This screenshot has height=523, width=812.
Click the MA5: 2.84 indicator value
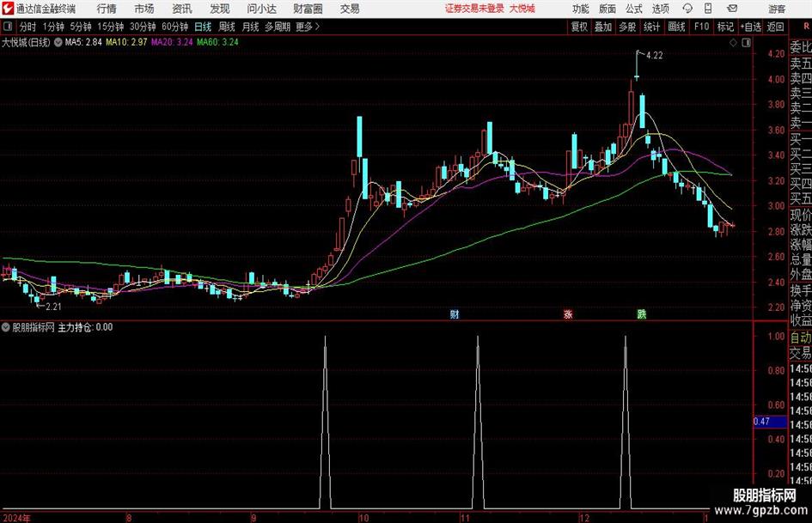[83, 42]
